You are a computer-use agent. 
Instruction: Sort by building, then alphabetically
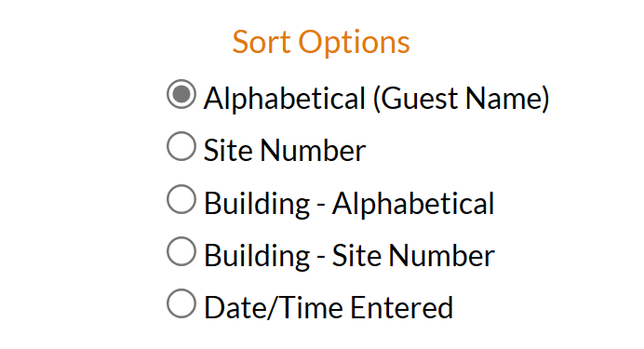(x=181, y=199)
